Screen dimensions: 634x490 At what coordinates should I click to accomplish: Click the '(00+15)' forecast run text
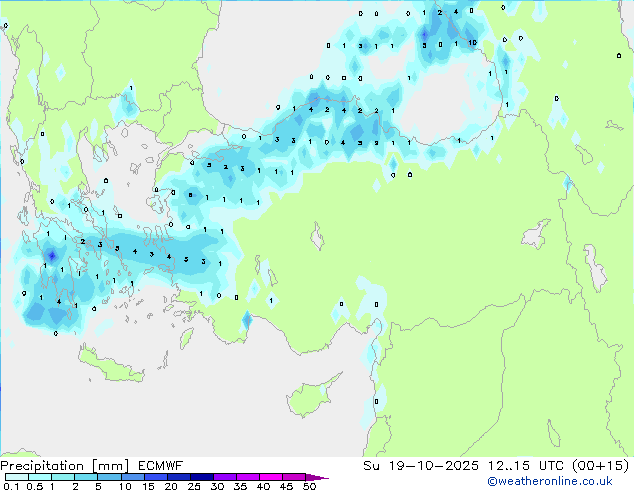pos(600,466)
